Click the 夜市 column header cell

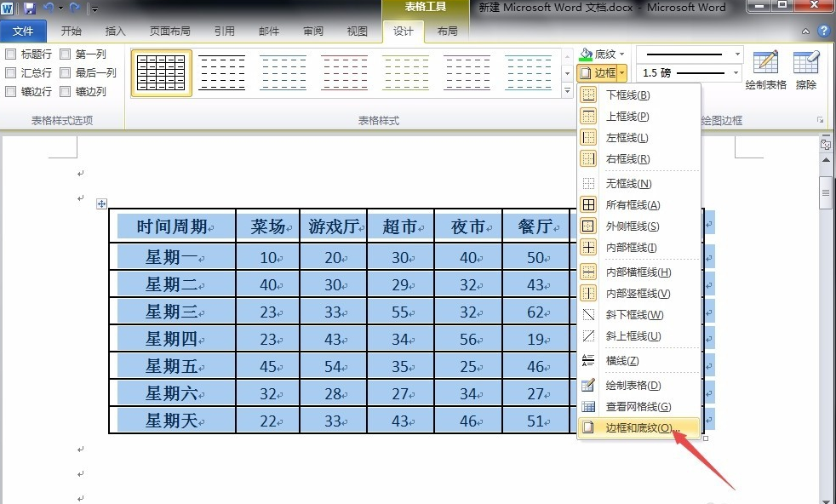[x=468, y=226]
